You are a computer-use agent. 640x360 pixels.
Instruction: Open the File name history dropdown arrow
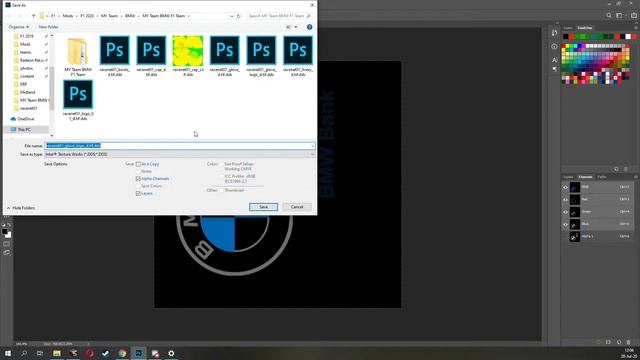click(312, 146)
